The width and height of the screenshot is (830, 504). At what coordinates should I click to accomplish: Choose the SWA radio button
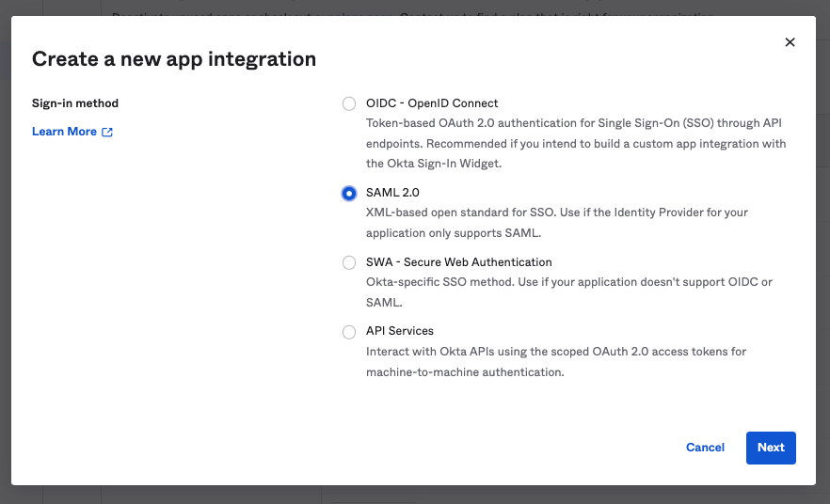coord(349,263)
